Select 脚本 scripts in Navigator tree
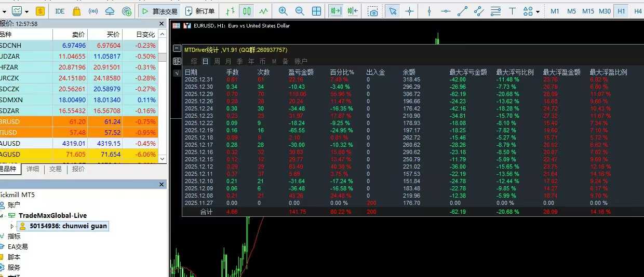This screenshot has width=644, height=277. click(14, 257)
